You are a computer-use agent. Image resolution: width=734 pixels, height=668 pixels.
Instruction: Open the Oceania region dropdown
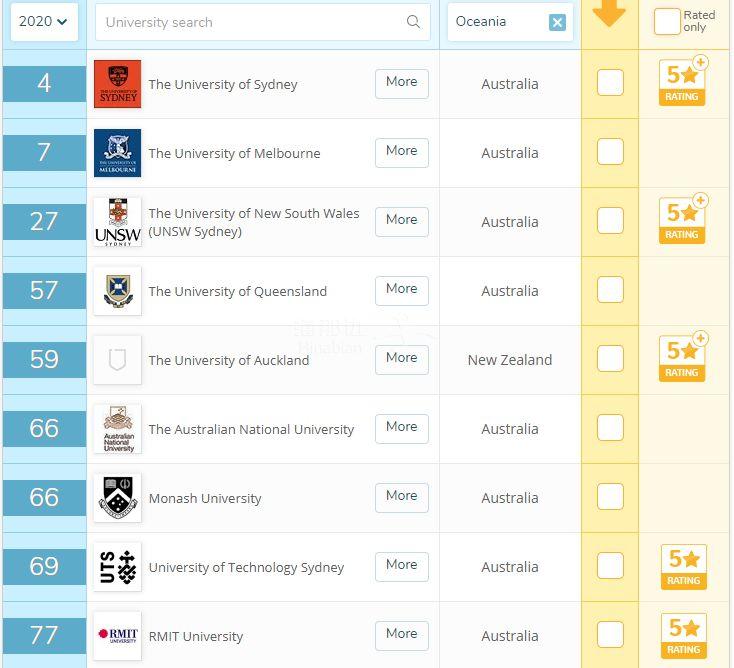(494, 22)
